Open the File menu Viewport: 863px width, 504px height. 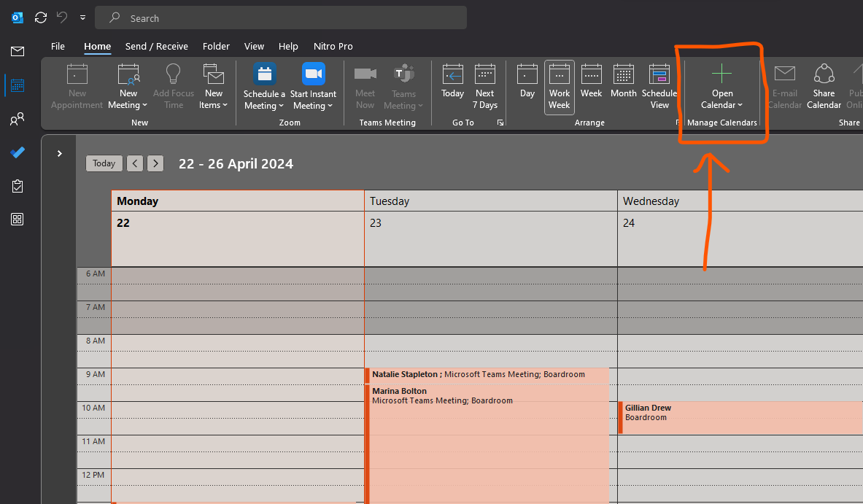click(x=58, y=46)
